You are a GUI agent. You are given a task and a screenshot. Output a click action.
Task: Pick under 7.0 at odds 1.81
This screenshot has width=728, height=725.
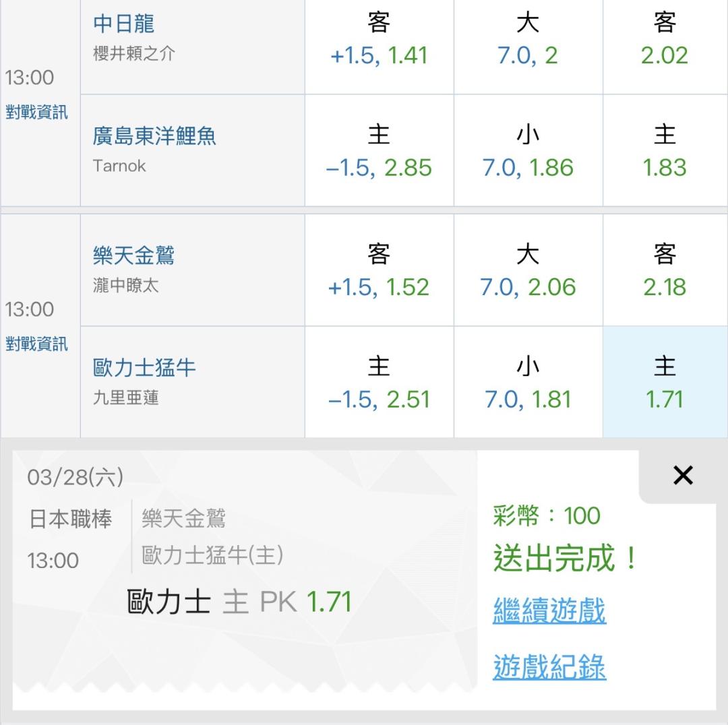coord(528,383)
